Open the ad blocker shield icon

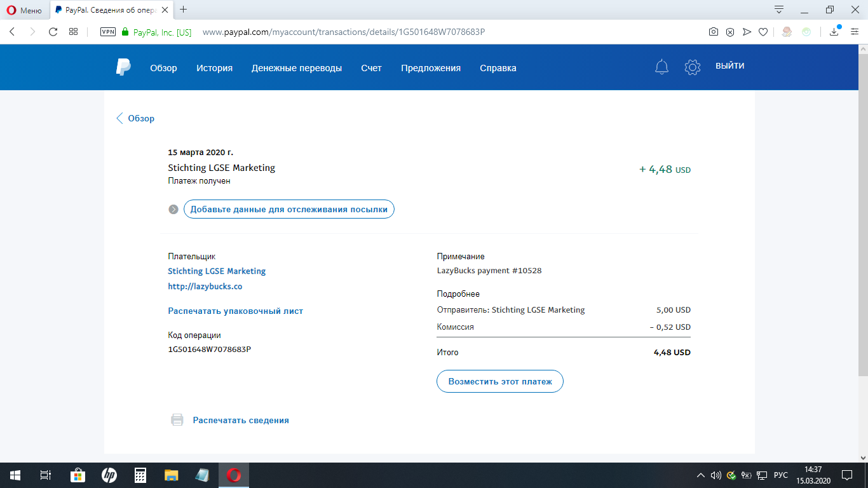(730, 32)
